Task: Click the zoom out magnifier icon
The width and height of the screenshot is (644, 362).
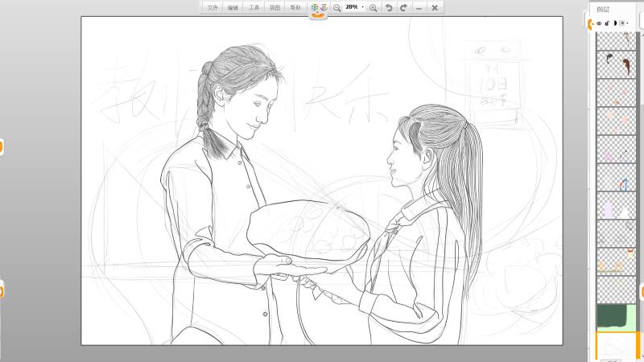Action: click(336, 7)
